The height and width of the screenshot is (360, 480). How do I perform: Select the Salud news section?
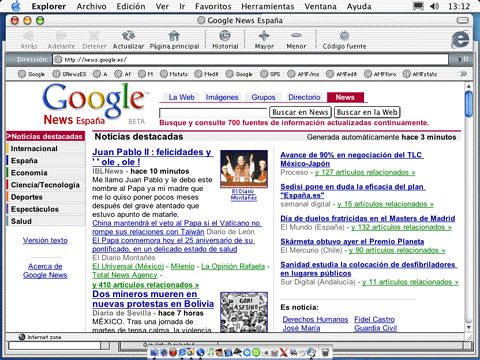click(46, 221)
